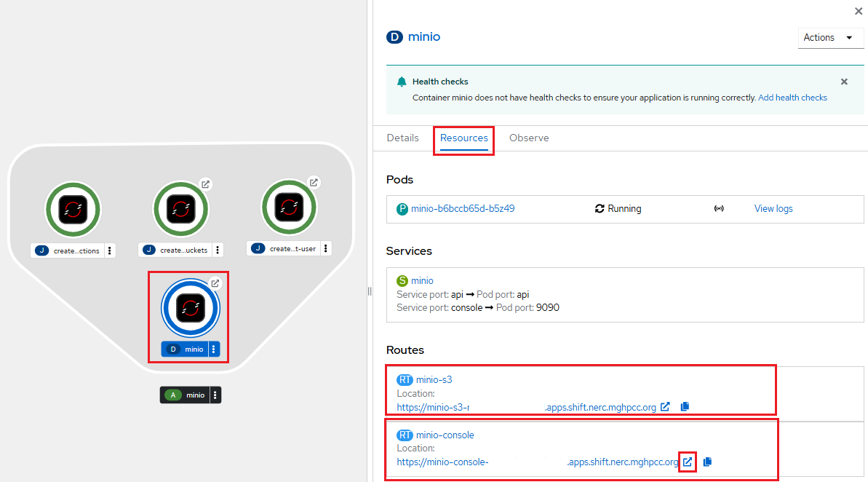The height and width of the screenshot is (482, 868).
Task: Copy the minio-console route URL
Action: (707, 462)
